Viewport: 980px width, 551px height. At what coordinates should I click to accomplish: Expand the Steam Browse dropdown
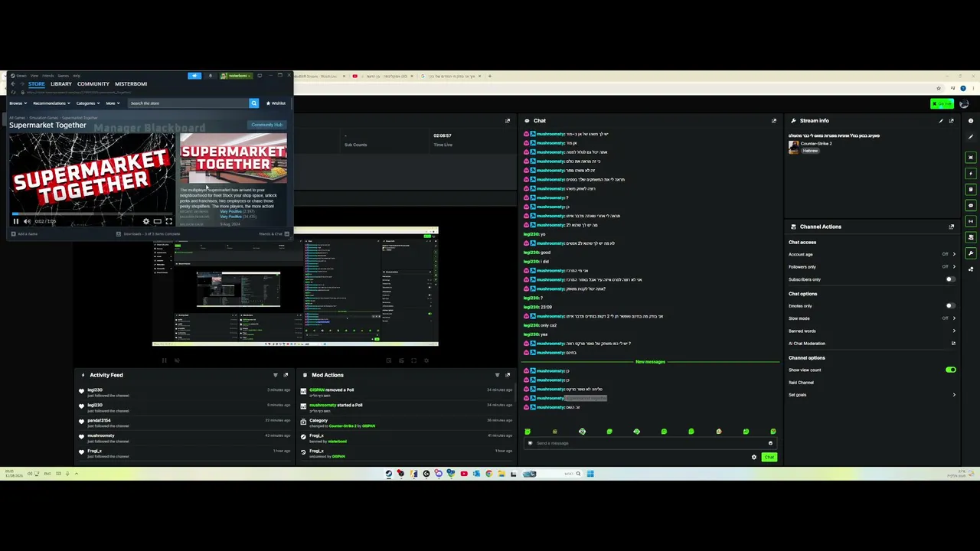coord(18,103)
